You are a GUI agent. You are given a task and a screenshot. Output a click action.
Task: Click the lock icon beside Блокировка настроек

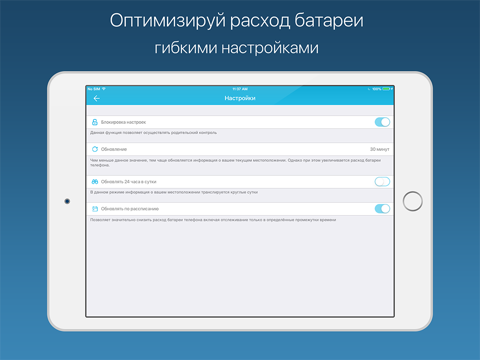point(95,122)
